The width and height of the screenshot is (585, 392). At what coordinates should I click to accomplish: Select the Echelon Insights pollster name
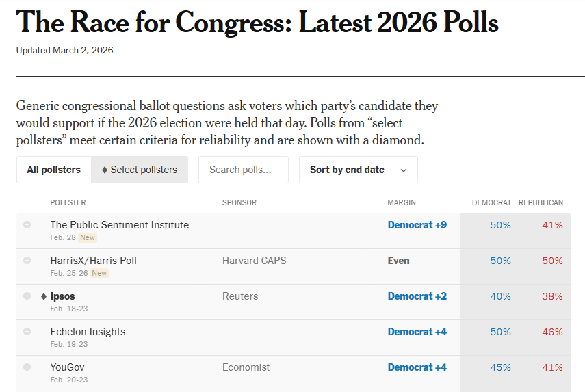[88, 331]
